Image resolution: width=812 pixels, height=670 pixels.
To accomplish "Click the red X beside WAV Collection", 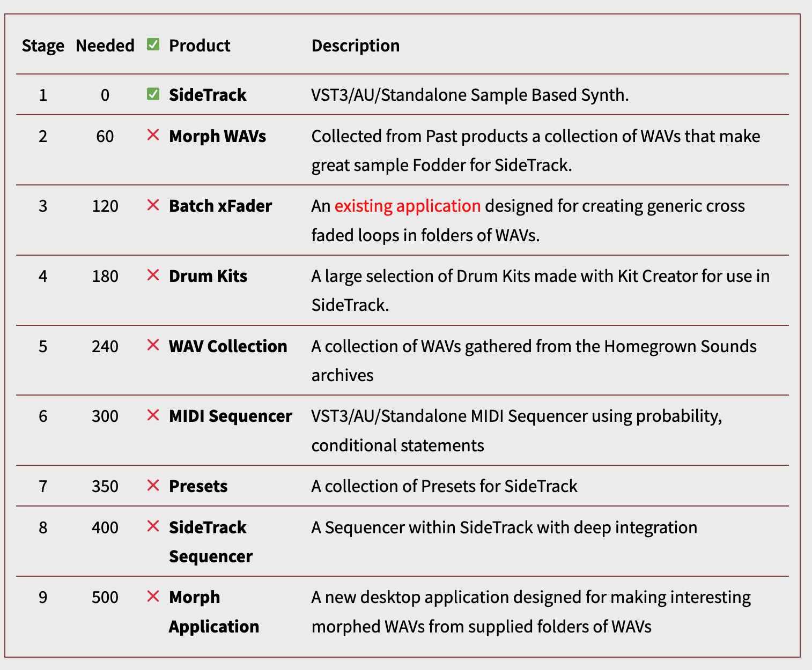I will point(153,345).
